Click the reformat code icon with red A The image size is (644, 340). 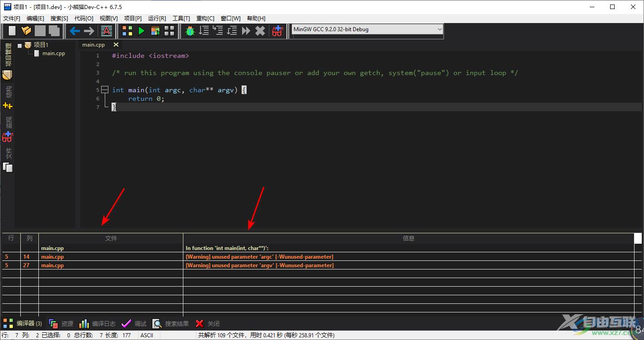click(x=107, y=31)
